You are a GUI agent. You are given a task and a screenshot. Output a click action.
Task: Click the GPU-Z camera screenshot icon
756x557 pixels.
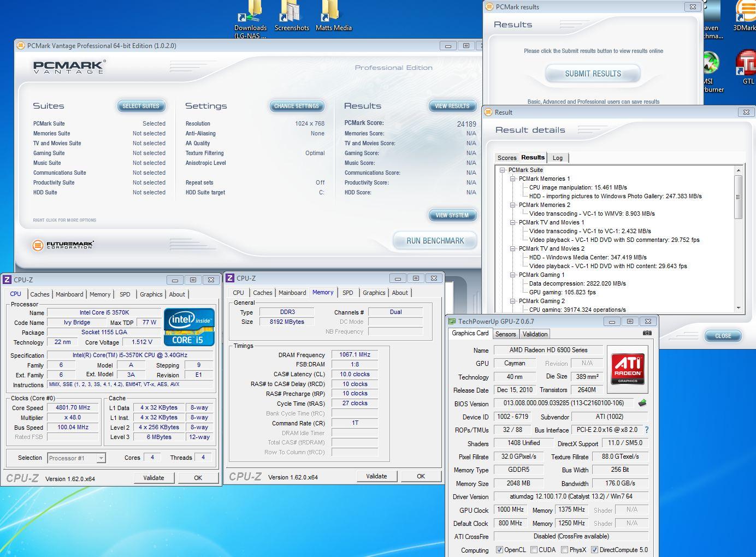click(647, 333)
